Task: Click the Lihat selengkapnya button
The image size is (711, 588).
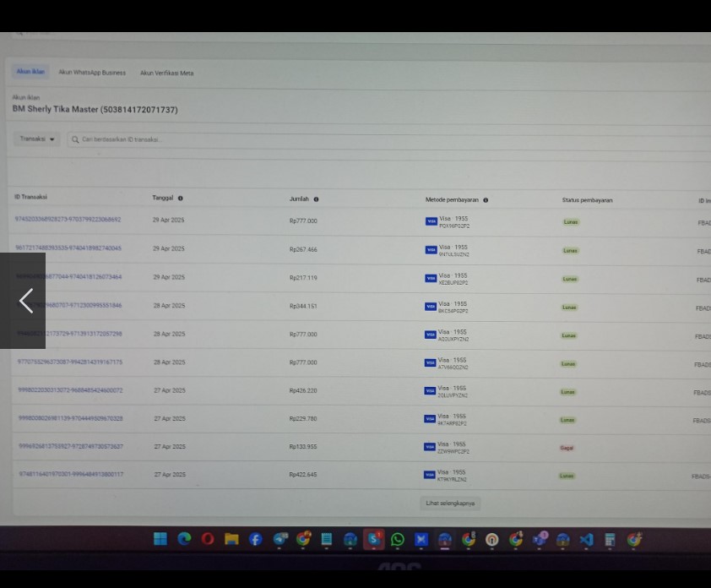Action: 450,503
